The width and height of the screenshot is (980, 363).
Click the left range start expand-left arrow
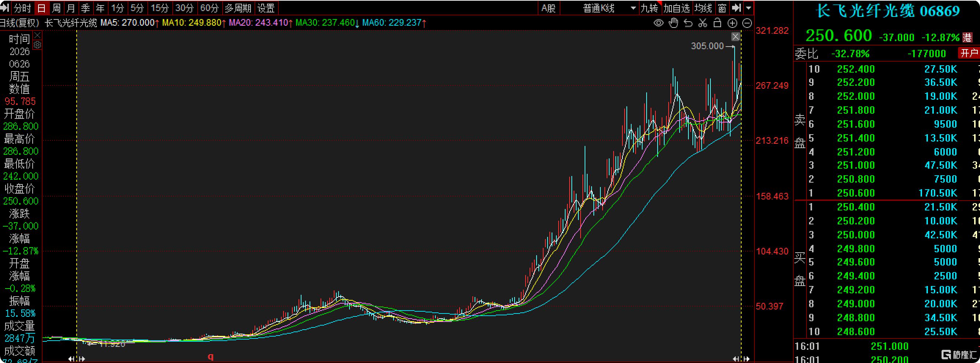click(71, 359)
